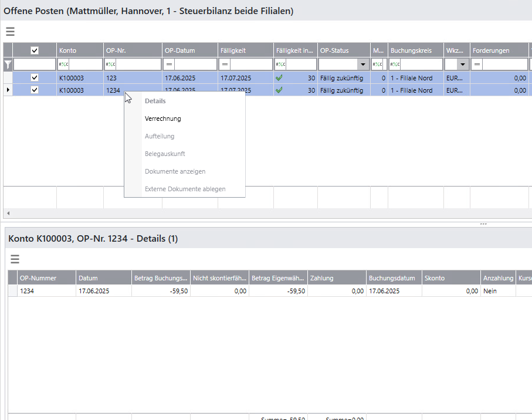Sort by the Buchungsdatum column header
This screenshot has height=420, width=532.
pos(394,278)
